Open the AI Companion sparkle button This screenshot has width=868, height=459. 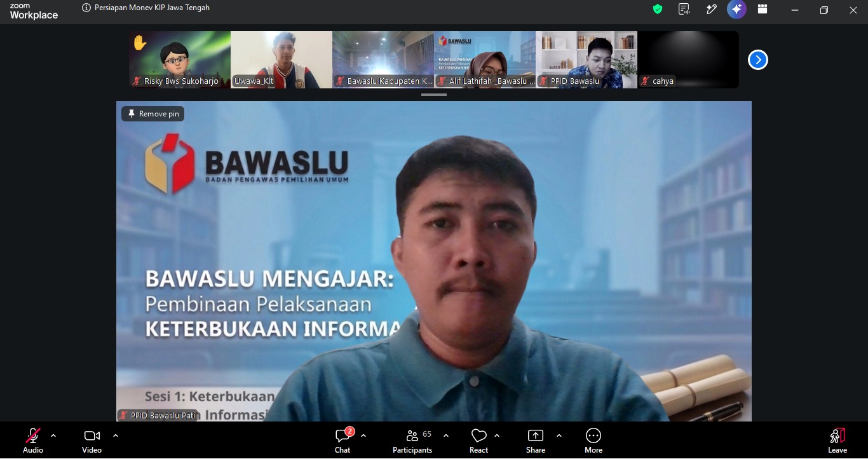tap(737, 9)
